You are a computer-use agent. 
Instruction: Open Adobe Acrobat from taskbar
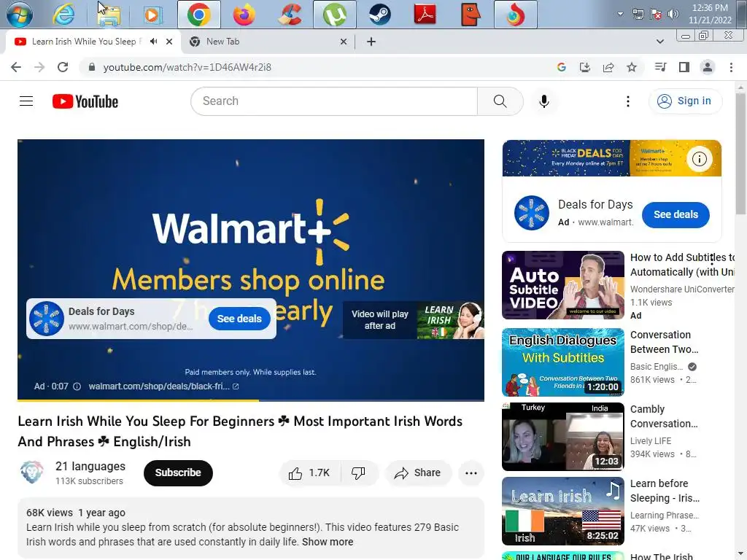click(x=425, y=15)
